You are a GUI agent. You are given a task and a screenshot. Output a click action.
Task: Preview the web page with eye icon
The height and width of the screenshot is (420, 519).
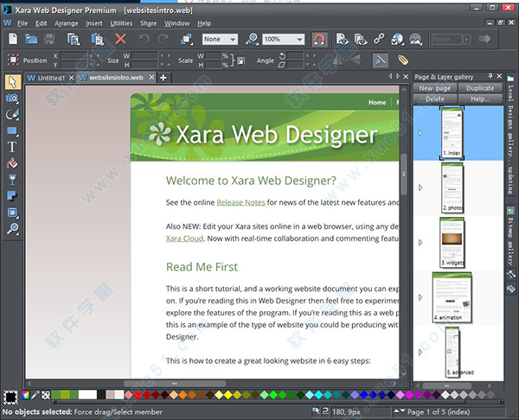[x=343, y=39]
